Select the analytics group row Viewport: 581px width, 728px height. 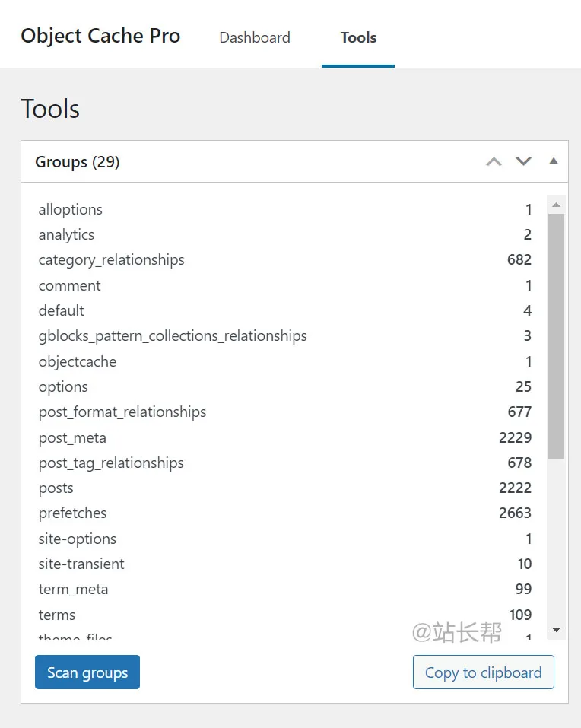(x=285, y=234)
